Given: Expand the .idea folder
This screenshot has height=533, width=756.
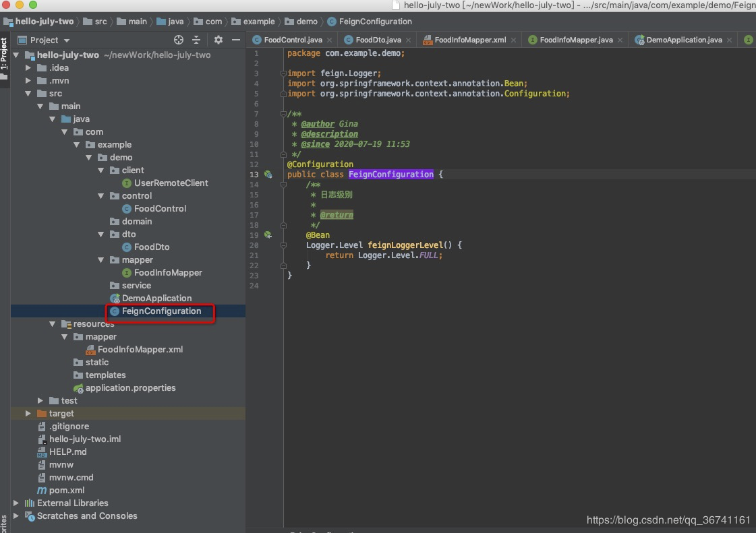Looking at the screenshot, I should pyautogui.click(x=28, y=68).
